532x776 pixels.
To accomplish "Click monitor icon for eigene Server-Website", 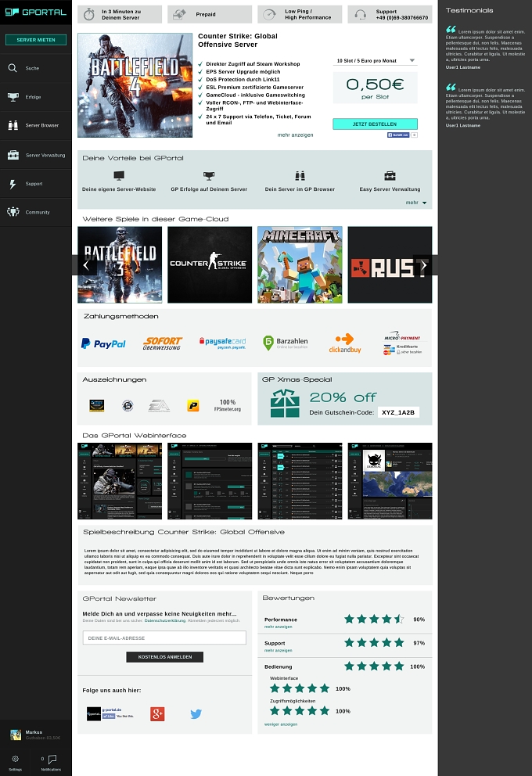I will [119, 175].
